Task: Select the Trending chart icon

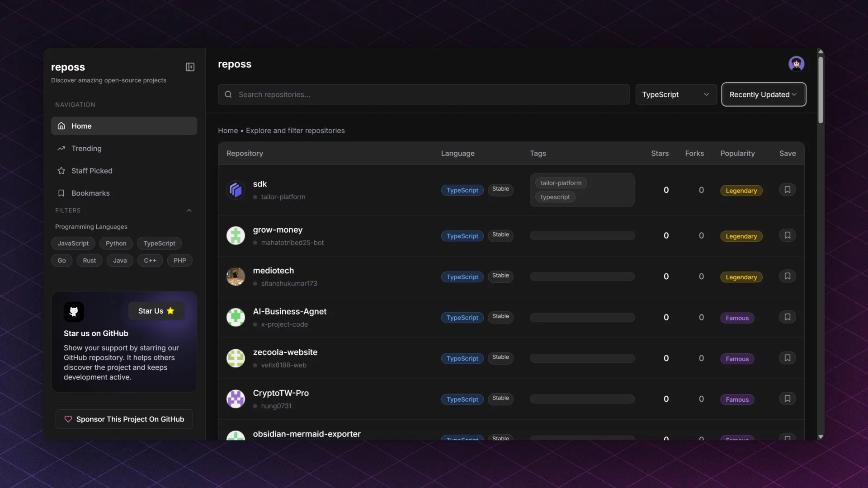Action: (61, 148)
